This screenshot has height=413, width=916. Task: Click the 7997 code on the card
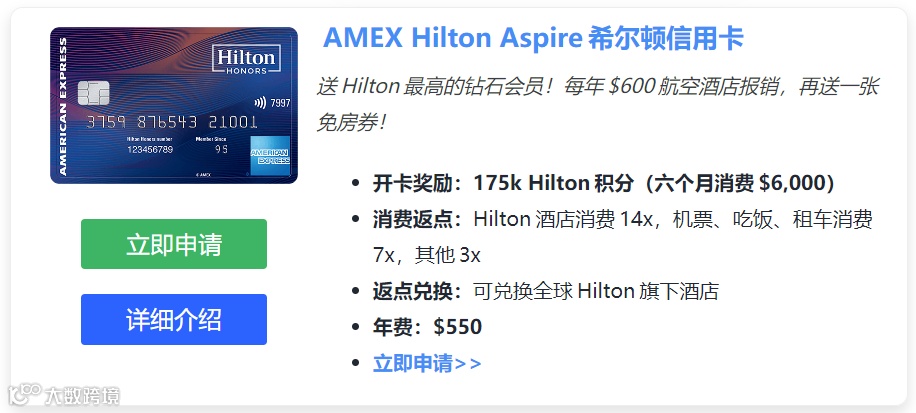(280, 103)
